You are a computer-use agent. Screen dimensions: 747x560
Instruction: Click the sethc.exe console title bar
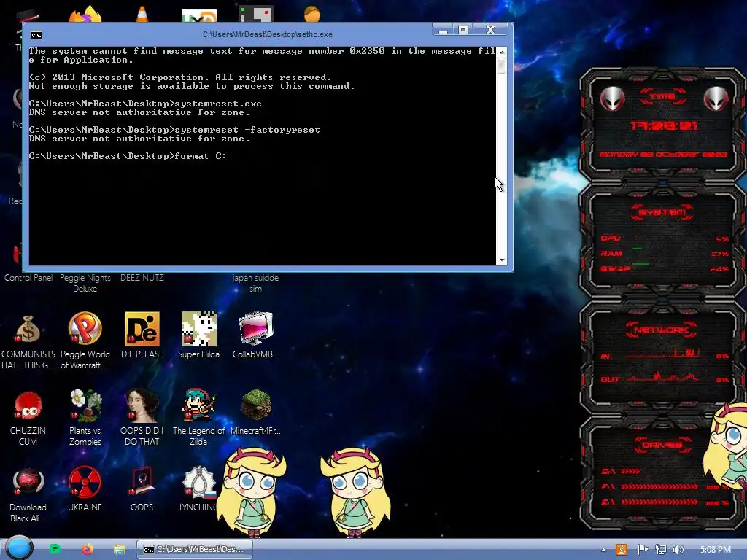(267, 34)
